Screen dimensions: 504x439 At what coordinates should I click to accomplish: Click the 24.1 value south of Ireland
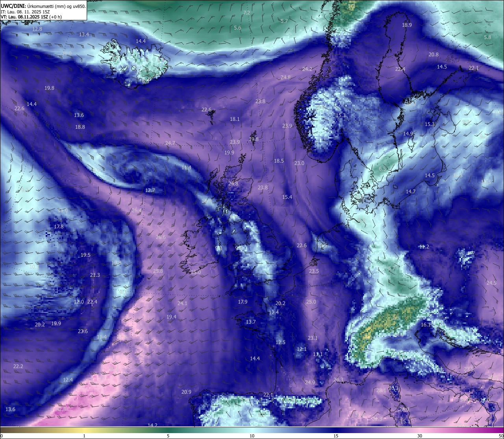(182, 304)
